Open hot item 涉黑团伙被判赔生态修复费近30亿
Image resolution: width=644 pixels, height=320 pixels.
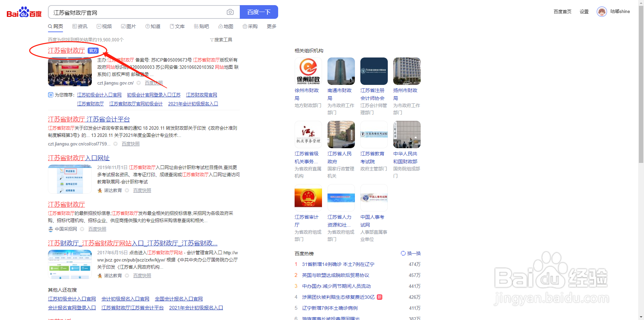coord(338,297)
